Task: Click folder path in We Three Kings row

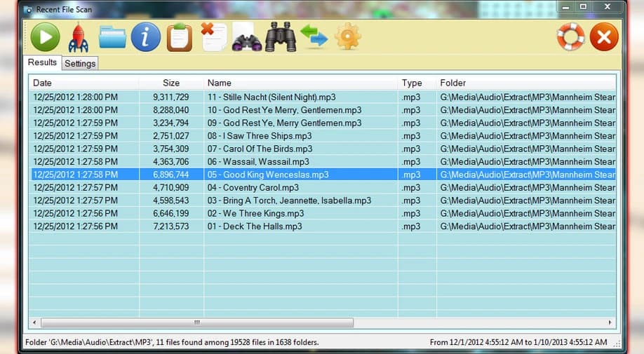Action: (x=528, y=213)
